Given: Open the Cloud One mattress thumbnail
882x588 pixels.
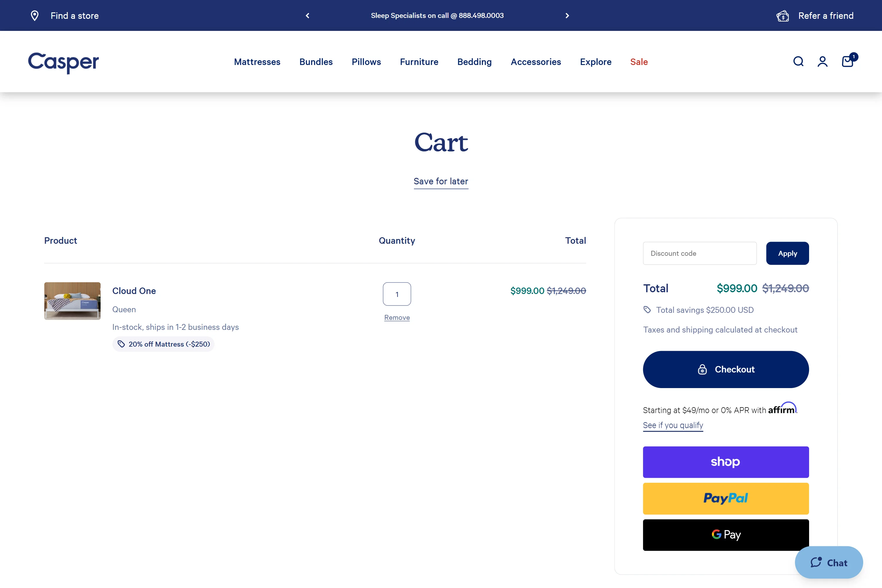Looking at the screenshot, I should pyautogui.click(x=72, y=301).
